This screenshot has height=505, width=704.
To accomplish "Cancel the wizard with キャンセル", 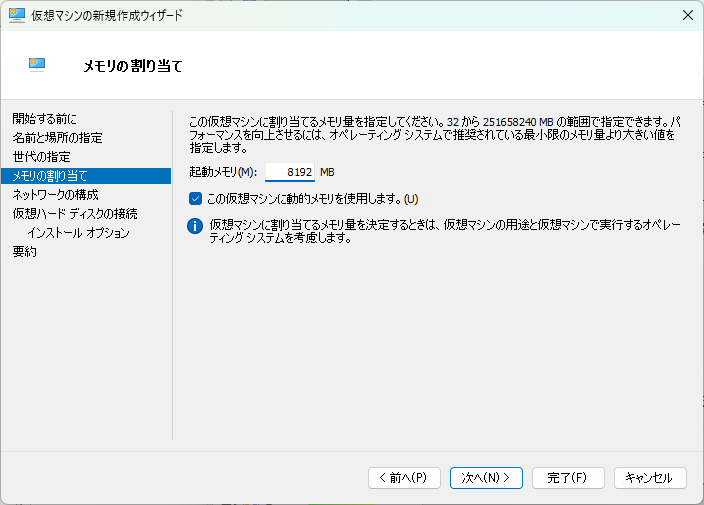I will pyautogui.click(x=650, y=478).
